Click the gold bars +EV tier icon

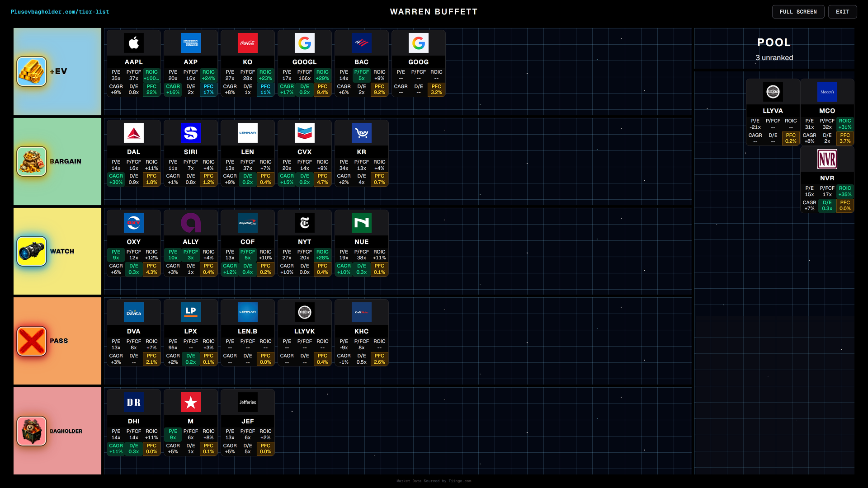click(x=32, y=71)
